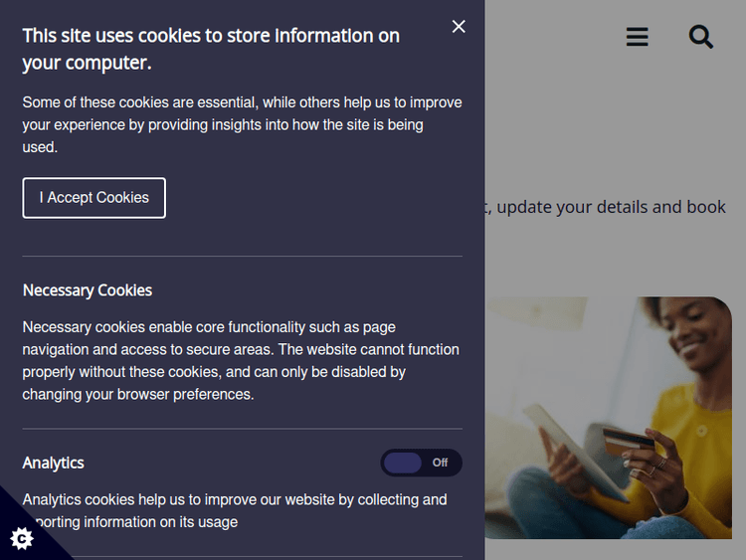Click the 'Some of these cookies are essential' paragraph

pos(242,124)
